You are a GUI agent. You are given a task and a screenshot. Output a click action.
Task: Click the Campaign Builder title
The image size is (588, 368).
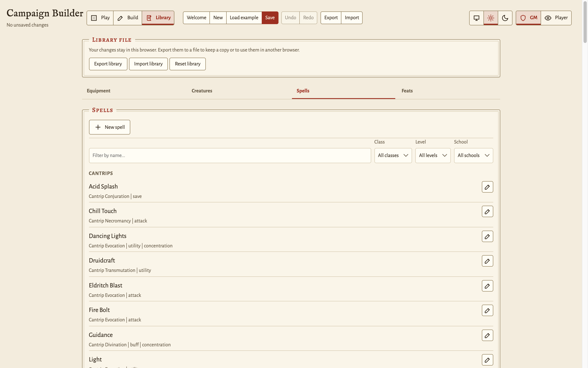point(45,13)
